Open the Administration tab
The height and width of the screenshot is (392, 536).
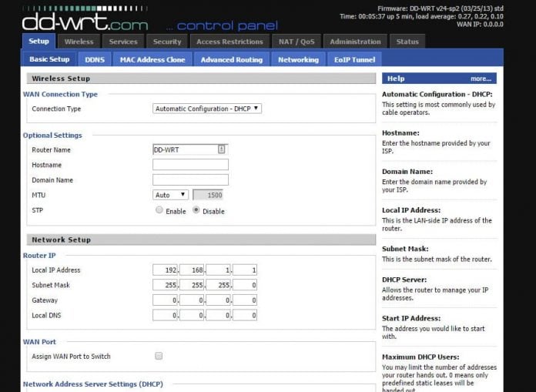[355, 42]
